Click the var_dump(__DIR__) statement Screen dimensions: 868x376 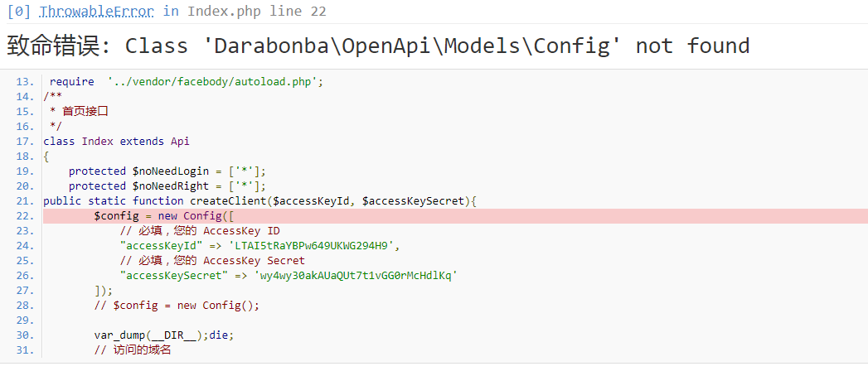pyautogui.click(x=164, y=335)
